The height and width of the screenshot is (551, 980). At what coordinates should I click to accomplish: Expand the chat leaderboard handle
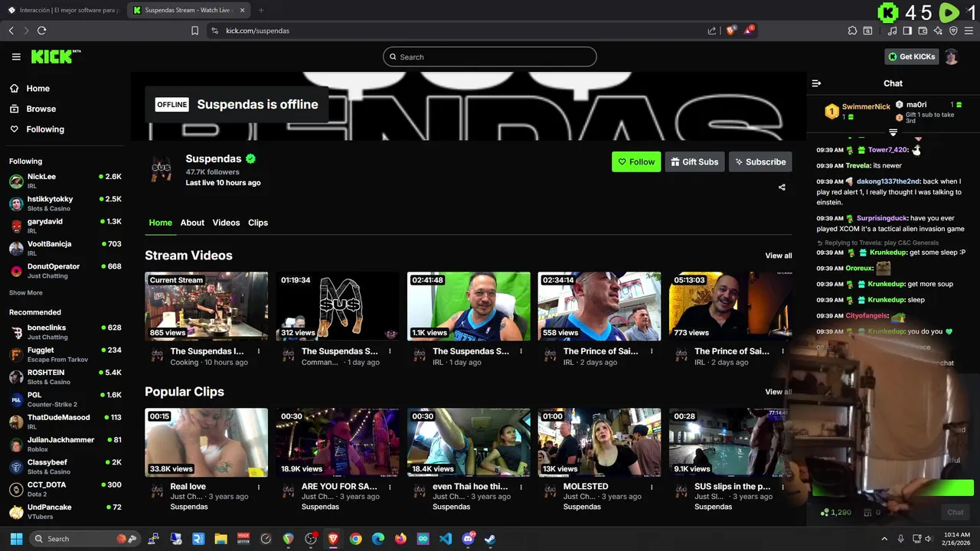[x=893, y=133]
